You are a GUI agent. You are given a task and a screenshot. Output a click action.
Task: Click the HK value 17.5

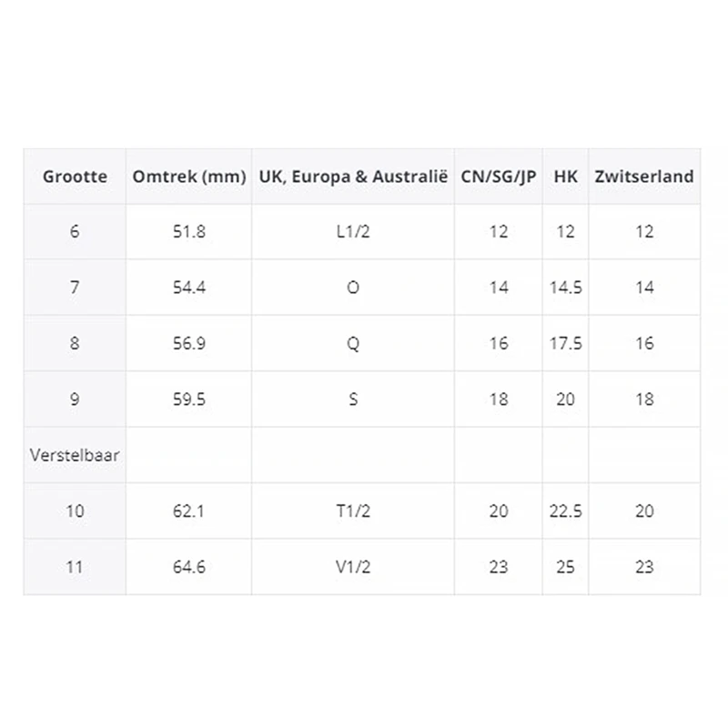click(x=565, y=344)
